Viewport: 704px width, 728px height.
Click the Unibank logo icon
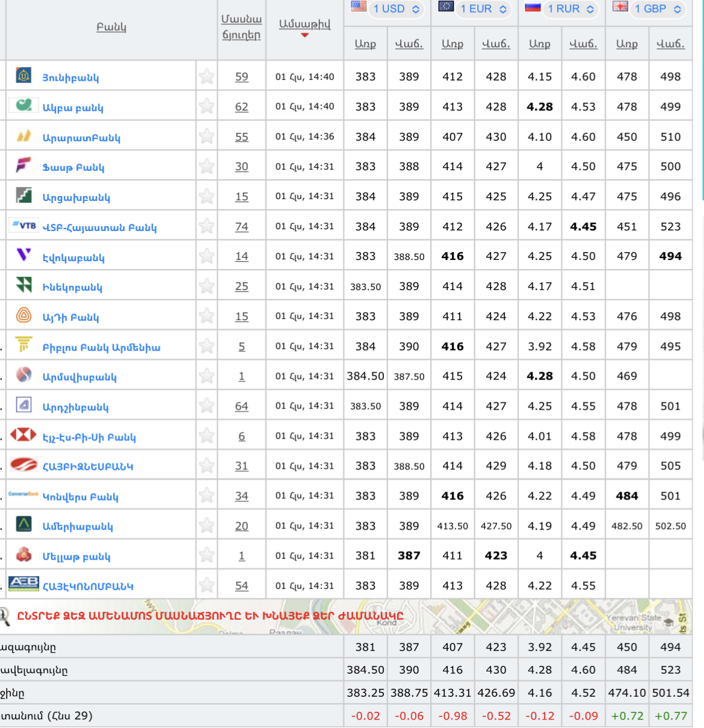[23, 75]
